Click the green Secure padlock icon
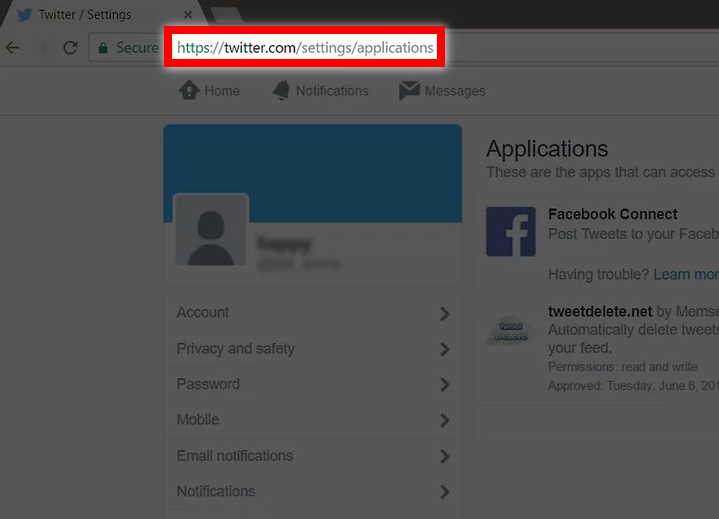Image resolution: width=719 pixels, height=519 pixels. coord(103,48)
